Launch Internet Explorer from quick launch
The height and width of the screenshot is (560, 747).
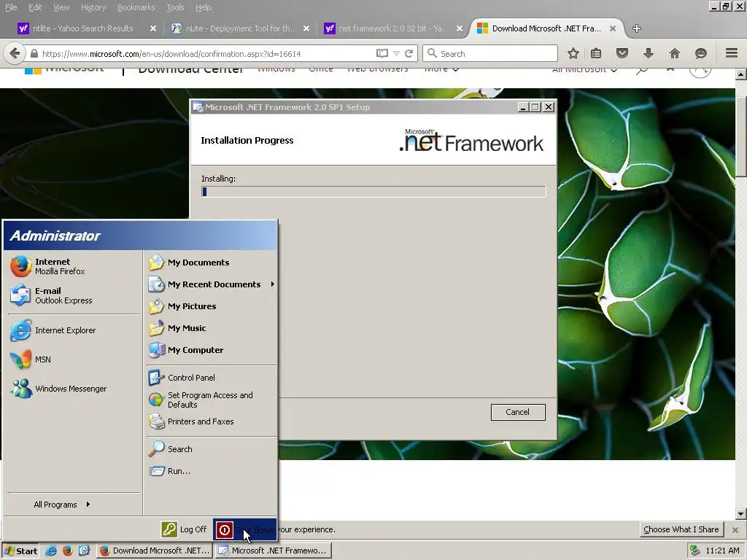tap(51, 551)
